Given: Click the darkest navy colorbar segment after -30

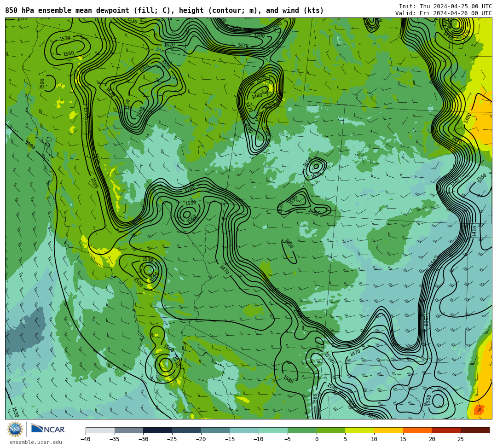Looking at the screenshot, I should 158,430.
